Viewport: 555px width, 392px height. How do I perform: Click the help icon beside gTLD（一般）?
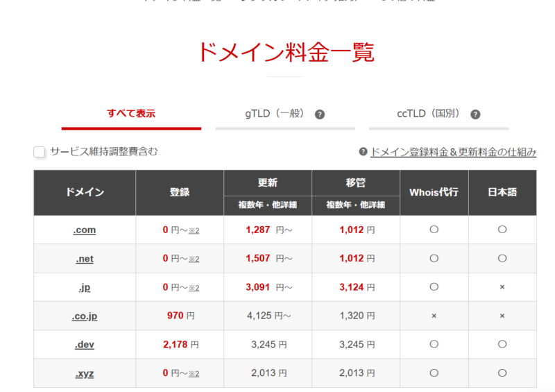click(320, 114)
